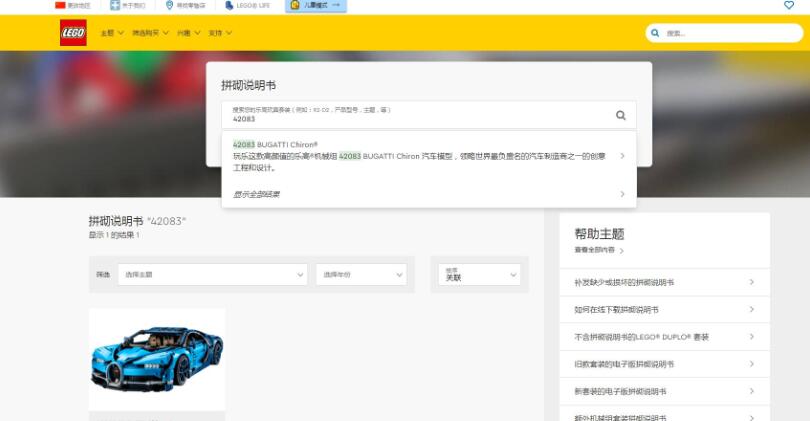This screenshot has width=810, height=421.
Task: Focus the building instructions search box with 42083
Action: point(429,115)
